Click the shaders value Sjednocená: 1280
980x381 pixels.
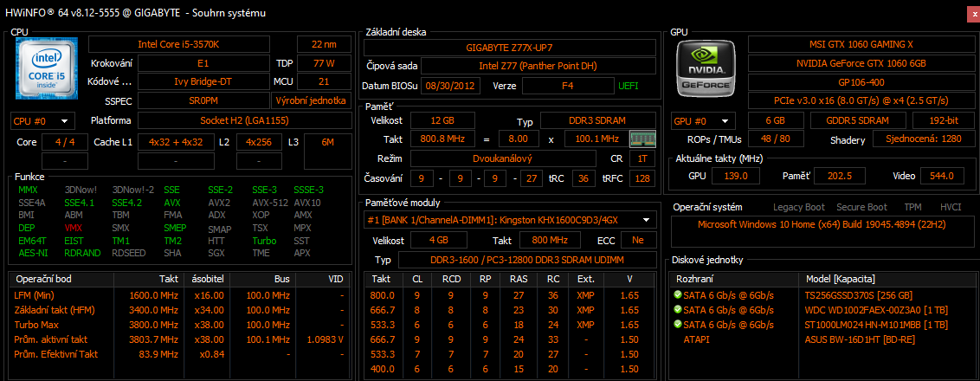tap(924, 139)
